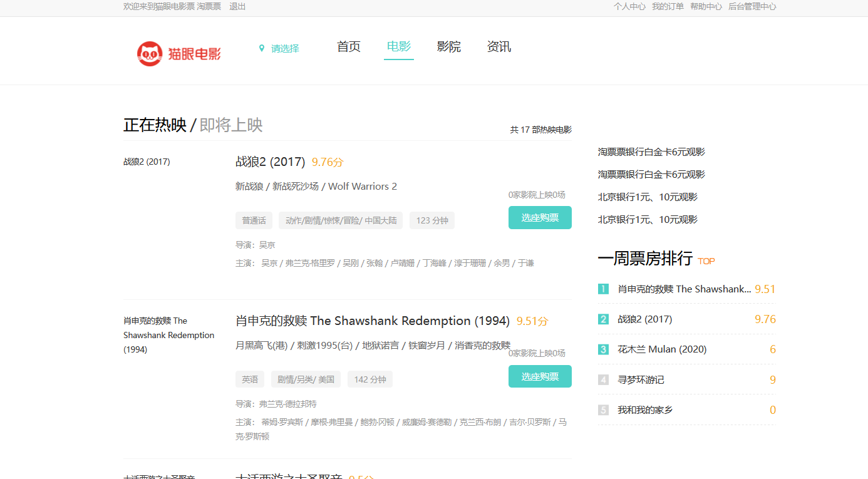The width and height of the screenshot is (868, 479).
Task: Open the 请选择 city selector
Action: (285, 48)
